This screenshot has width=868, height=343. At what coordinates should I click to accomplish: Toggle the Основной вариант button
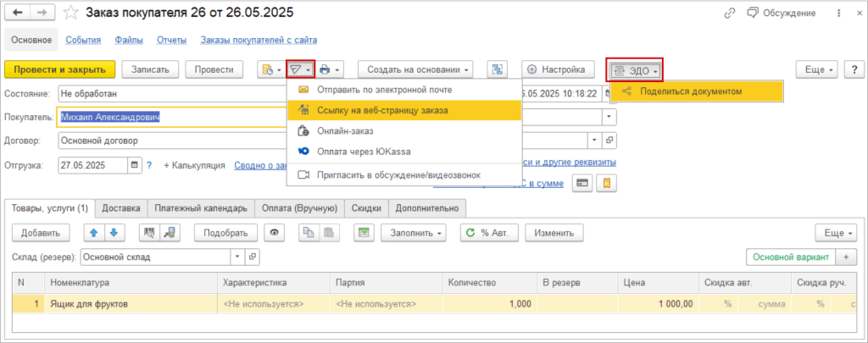[x=789, y=257]
